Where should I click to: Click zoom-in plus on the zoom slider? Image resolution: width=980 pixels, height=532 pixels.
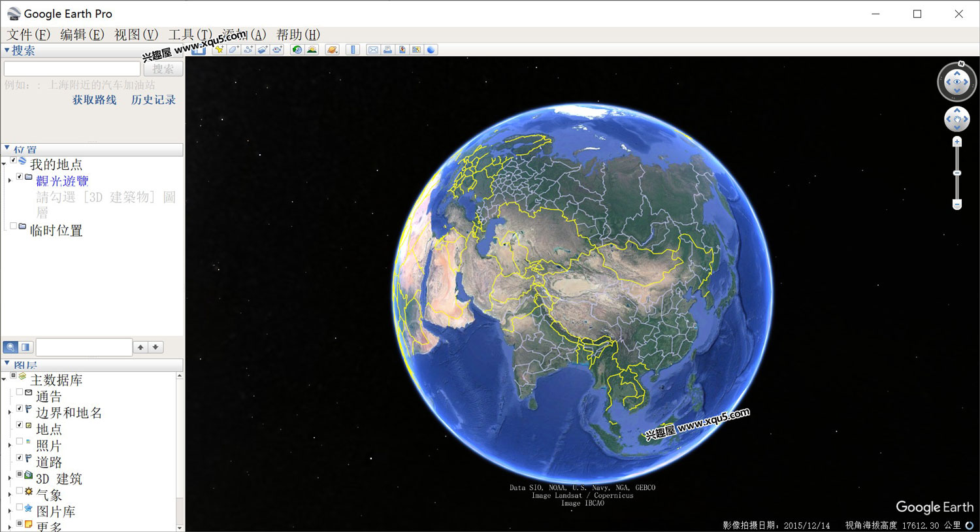coord(957,142)
